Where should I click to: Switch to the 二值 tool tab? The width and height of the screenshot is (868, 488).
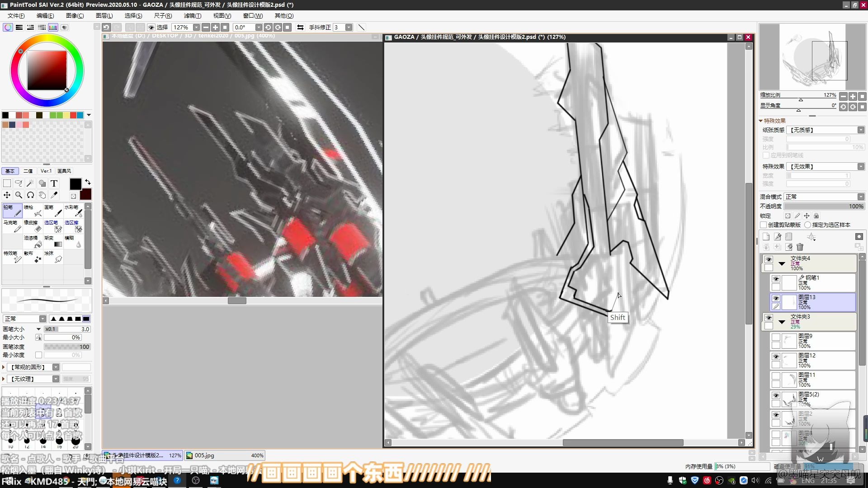point(28,171)
